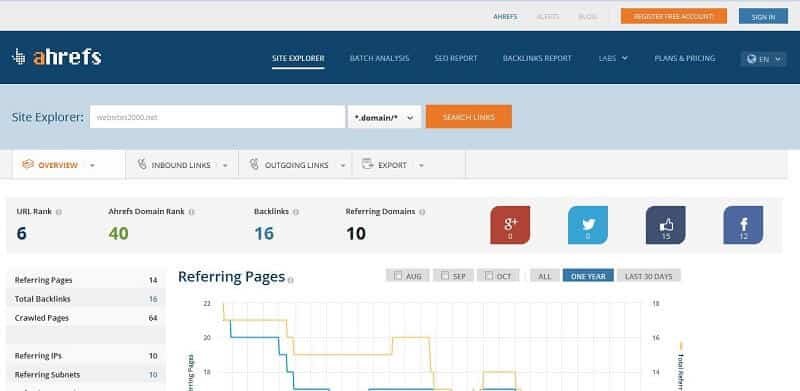Click Referring Pages row value 14
800x391 pixels.
pos(153,280)
